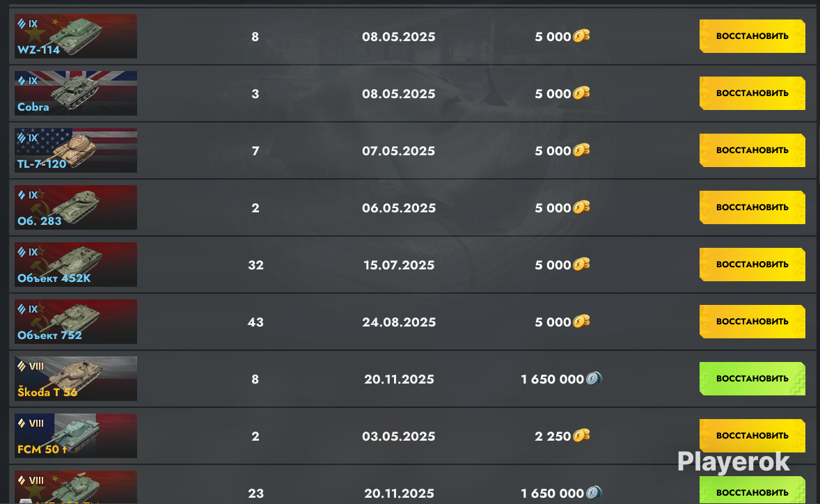Screen dimensions: 820x504
Task: Click the Об. 283 tank thumbnail
Action: click(76, 207)
